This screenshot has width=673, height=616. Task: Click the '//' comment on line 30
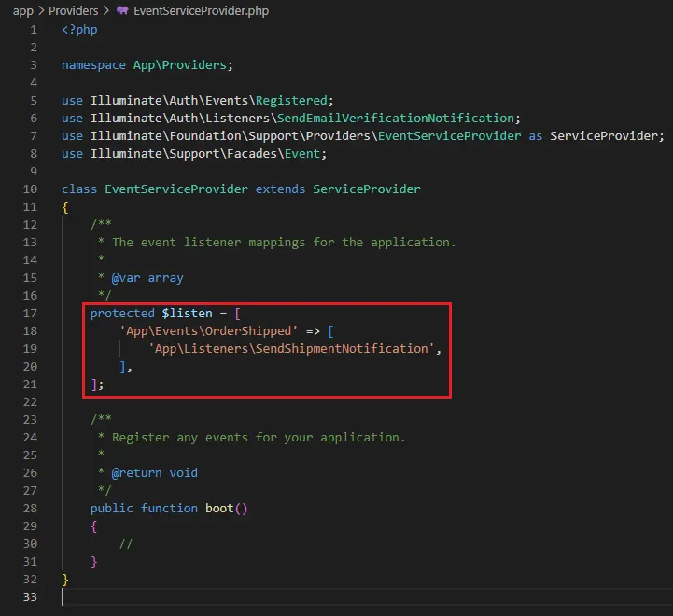click(x=126, y=544)
